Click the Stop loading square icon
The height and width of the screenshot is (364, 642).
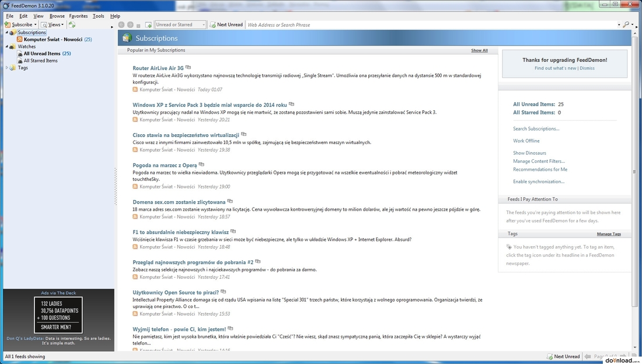tap(138, 26)
